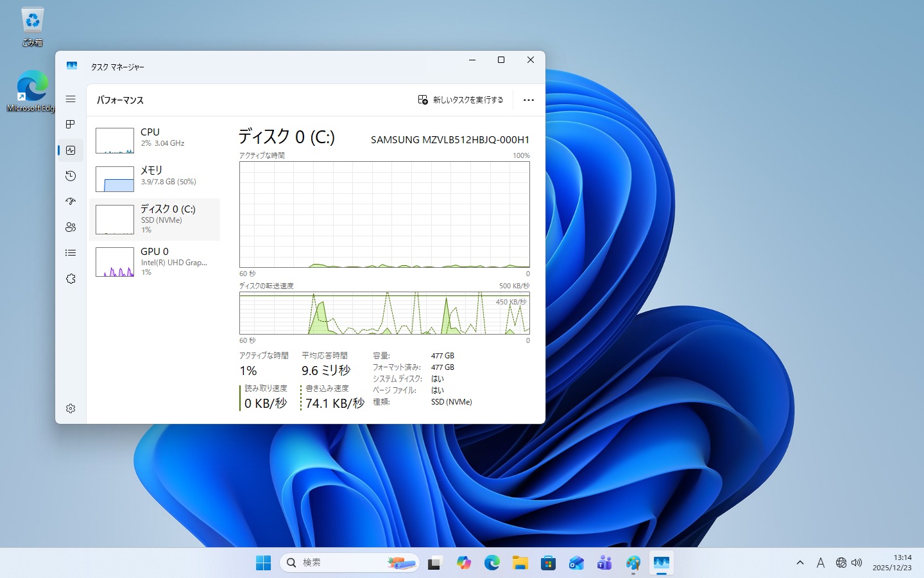Open Task Manager settings gear
The width and height of the screenshot is (924, 578).
click(x=71, y=408)
